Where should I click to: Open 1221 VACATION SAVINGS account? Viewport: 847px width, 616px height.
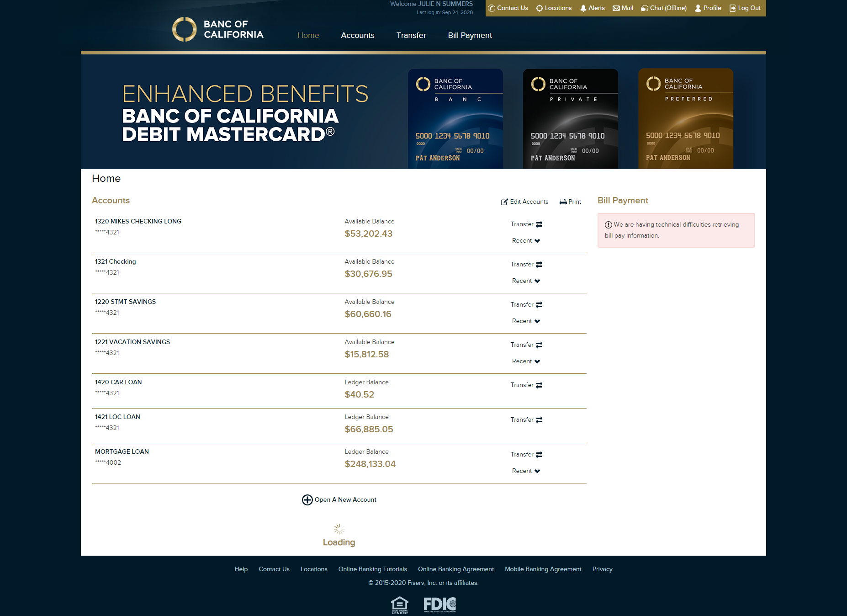(x=132, y=342)
